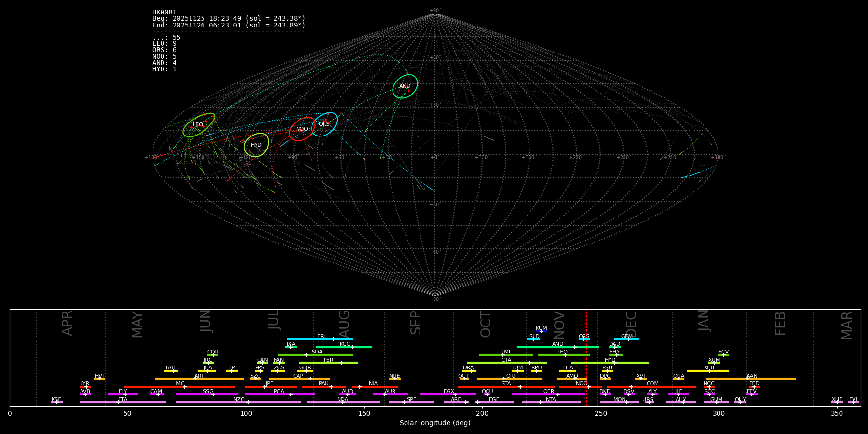Click the NDA shower bar in timeline
Image resolution: width=868 pixels, height=434 pixels.
click(x=343, y=402)
